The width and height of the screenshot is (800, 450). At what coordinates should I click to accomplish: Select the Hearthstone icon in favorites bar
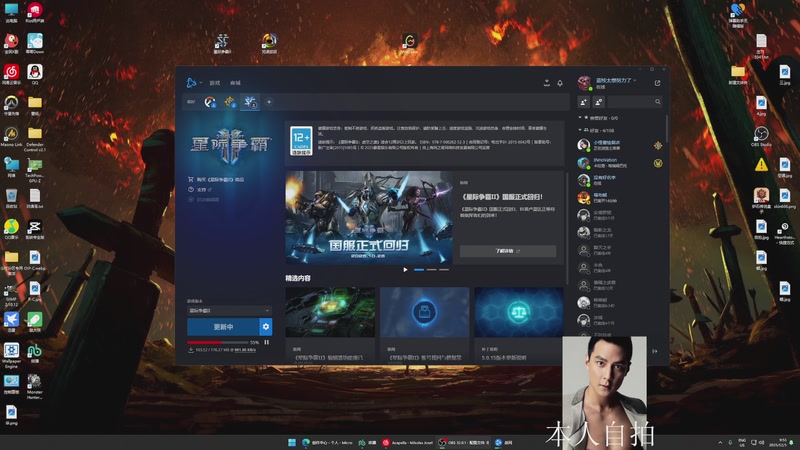point(230,102)
